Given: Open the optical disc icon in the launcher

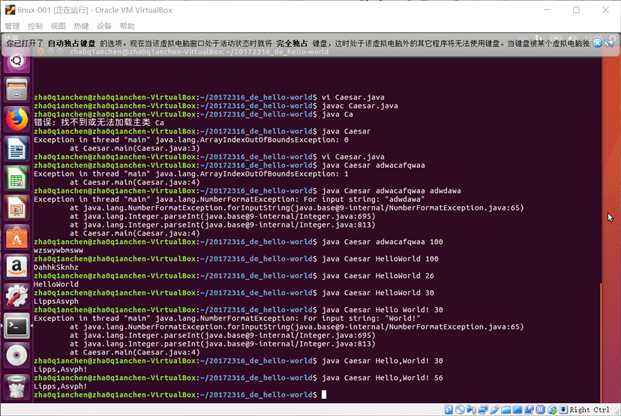Looking at the screenshot, I should pyautogui.click(x=16, y=355).
